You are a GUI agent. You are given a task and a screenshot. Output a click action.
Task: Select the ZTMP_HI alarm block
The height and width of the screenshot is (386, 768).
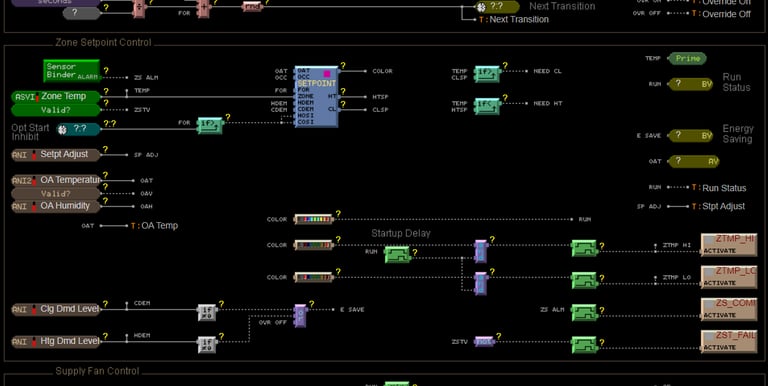(x=729, y=245)
